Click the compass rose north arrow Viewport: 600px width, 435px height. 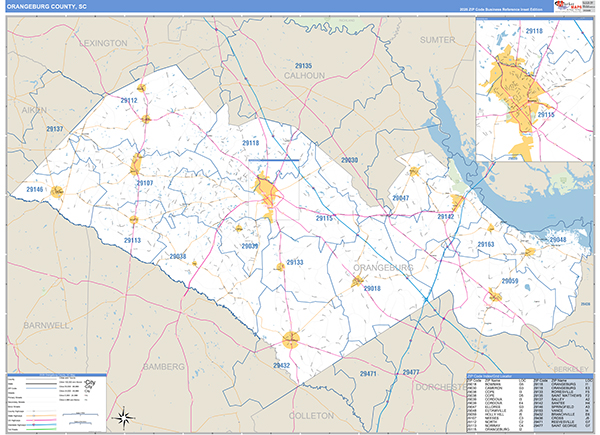click(x=122, y=417)
